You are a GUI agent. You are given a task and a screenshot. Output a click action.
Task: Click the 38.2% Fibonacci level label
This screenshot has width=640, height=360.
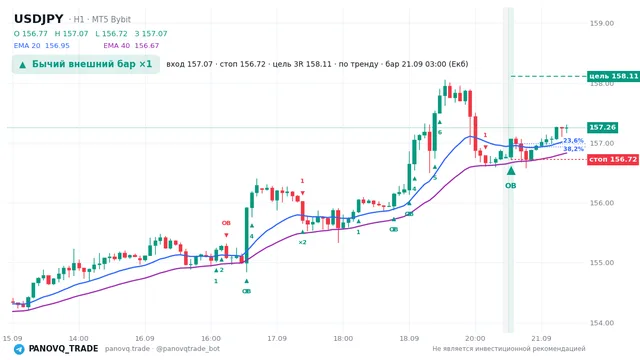click(x=573, y=149)
